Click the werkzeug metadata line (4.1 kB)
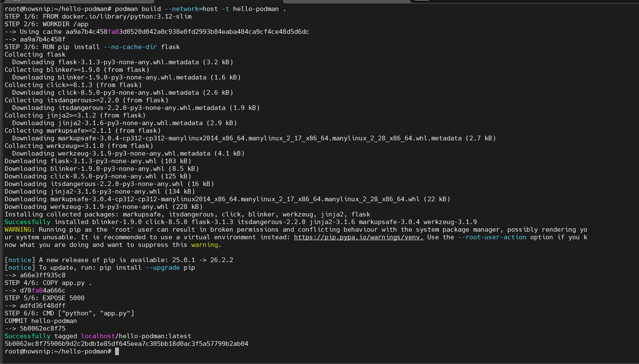639x364 pixels. tap(128, 153)
